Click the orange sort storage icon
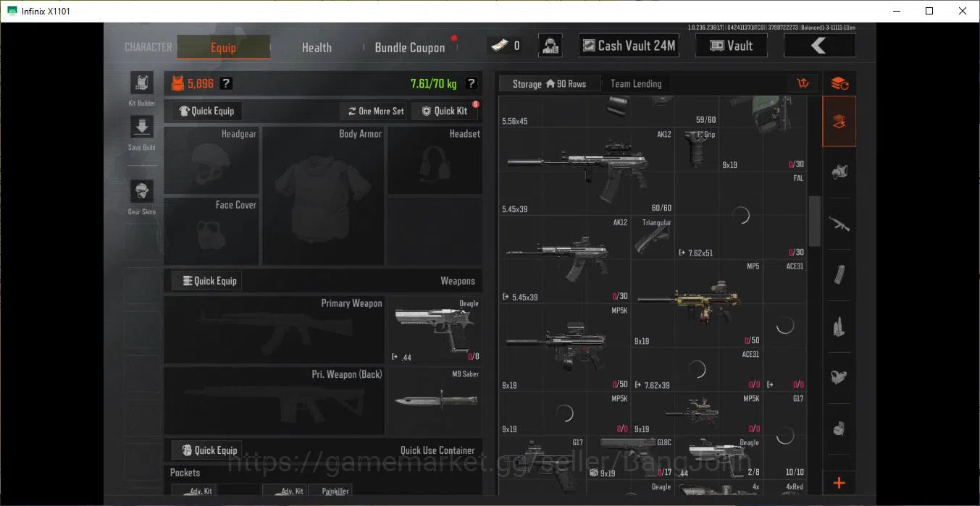980x506 pixels. 803,83
